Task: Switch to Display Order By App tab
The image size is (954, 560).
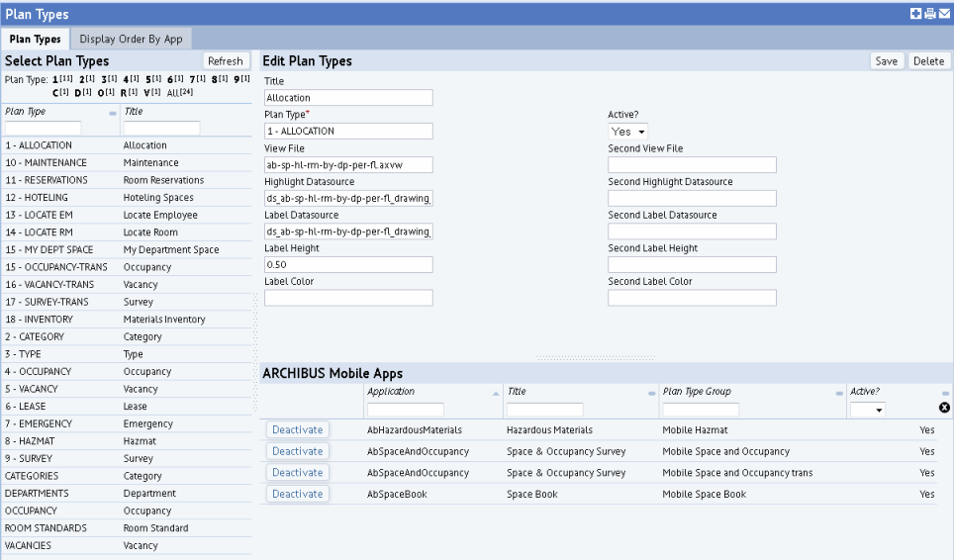Action: click(131, 40)
